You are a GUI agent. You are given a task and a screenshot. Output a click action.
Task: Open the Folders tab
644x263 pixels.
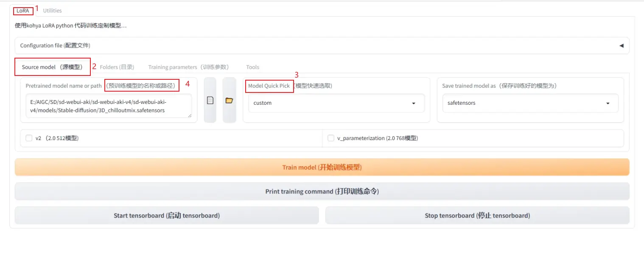[x=117, y=67]
